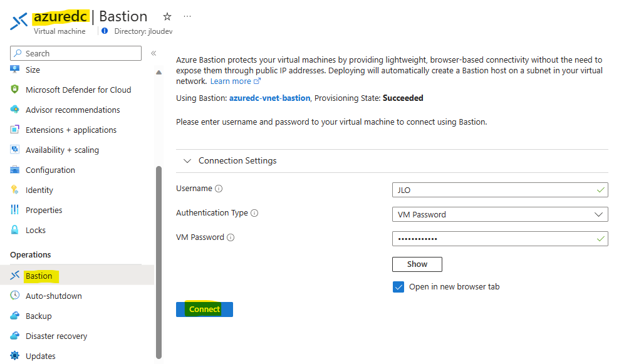619x364 pixels.
Task: Click the Microsoft Defender shield icon
Action: [x=14, y=90]
